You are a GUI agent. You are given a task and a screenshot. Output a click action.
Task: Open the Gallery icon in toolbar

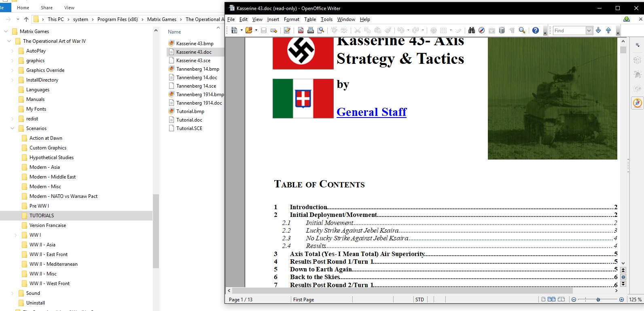tap(492, 30)
